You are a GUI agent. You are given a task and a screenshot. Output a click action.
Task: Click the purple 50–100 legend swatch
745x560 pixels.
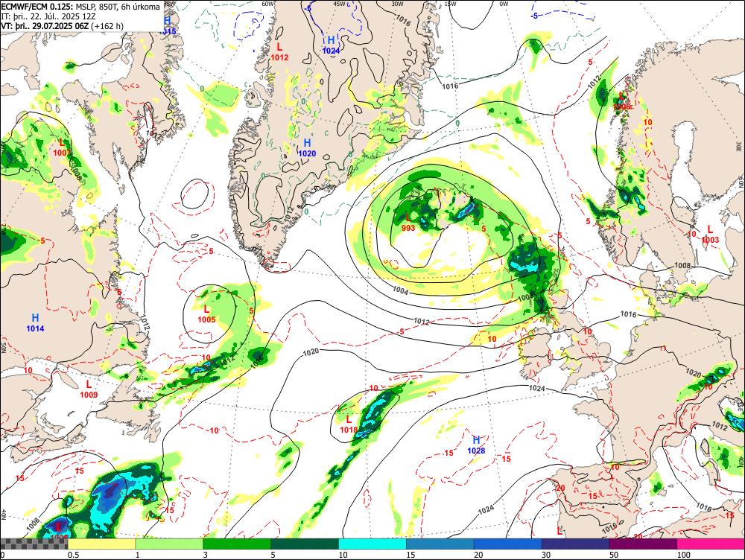click(644, 544)
